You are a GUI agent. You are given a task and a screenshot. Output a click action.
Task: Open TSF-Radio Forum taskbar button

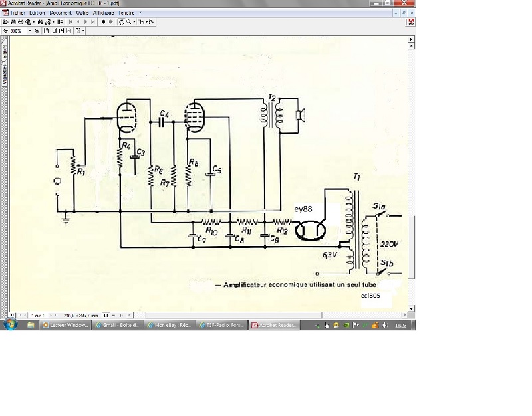point(222,325)
